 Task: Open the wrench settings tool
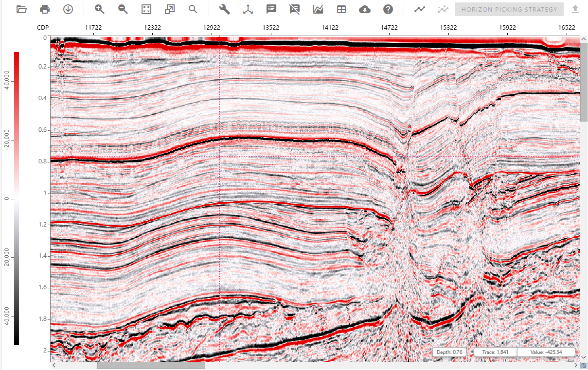point(225,9)
